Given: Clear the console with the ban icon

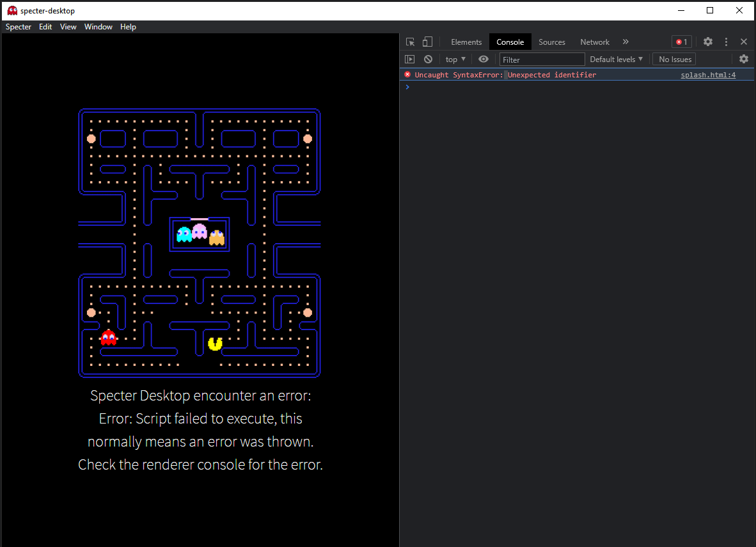Looking at the screenshot, I should 428,59.
